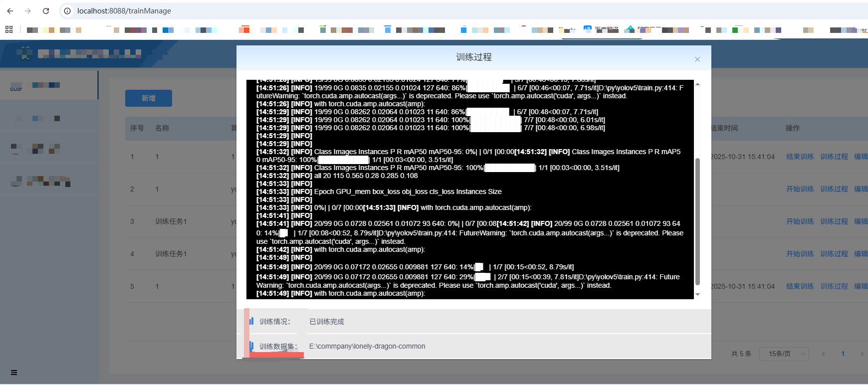The width and height of the screenshot is (868, 385).
Task: Open 训练过程 link in row 4
Action: tap(834, 254)
